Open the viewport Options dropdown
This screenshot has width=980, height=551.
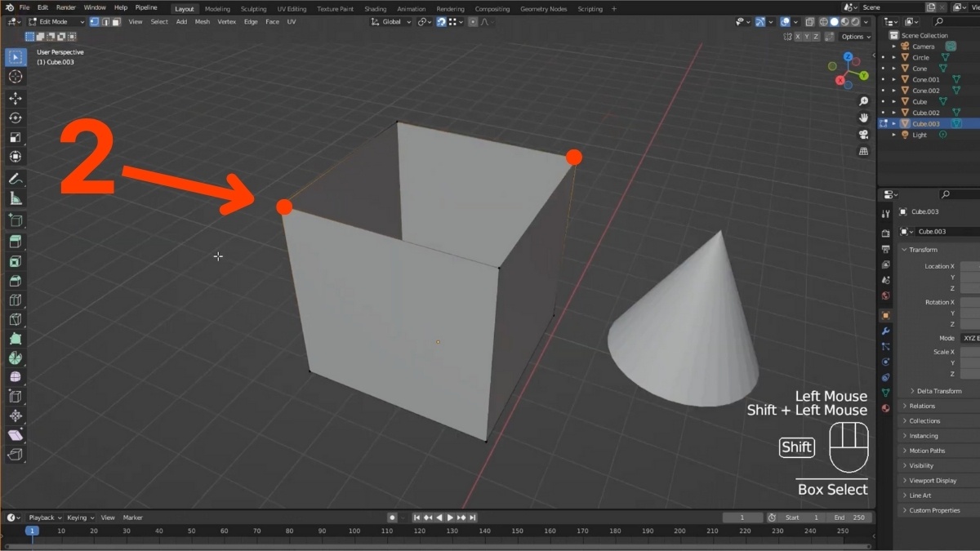click(856, 37)
